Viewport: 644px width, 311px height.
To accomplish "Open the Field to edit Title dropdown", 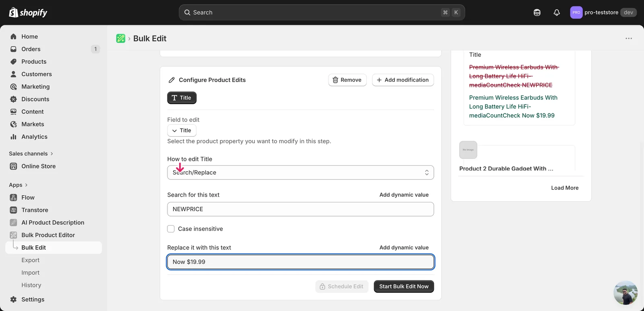I will point(182,130).
